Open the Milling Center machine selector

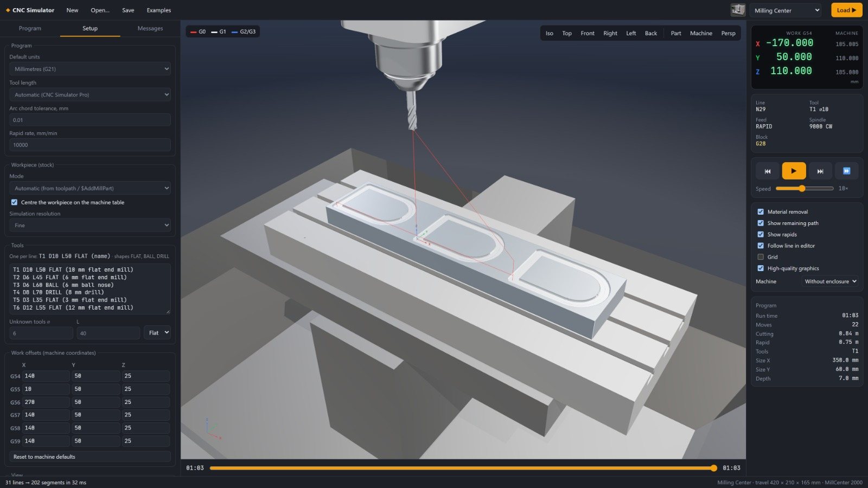pyautogui.click(x=786, y=10)
